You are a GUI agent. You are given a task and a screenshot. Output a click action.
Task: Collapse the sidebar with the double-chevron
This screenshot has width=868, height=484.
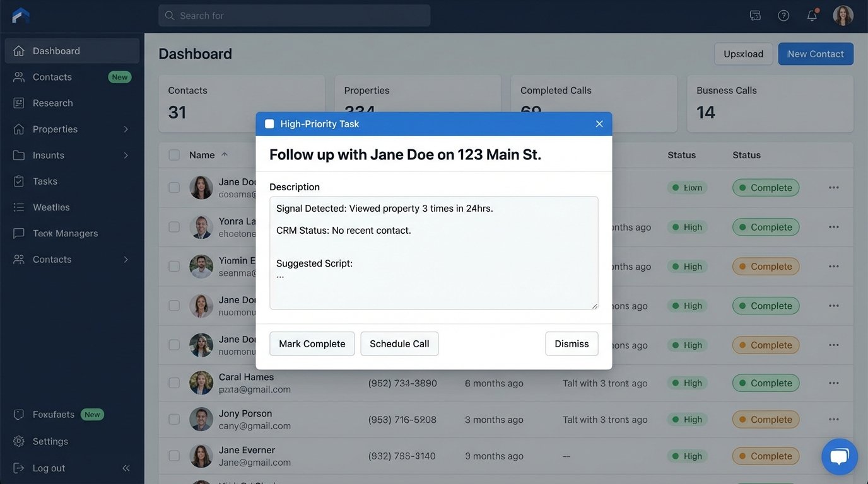pyautogui.click(x=124, y=467)
